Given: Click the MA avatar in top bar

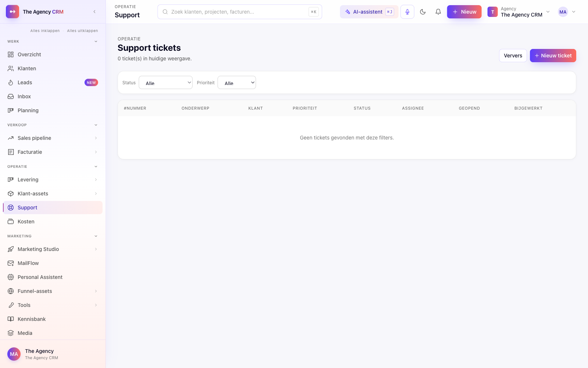Looking at the screenshot, I should coord(563,12).
